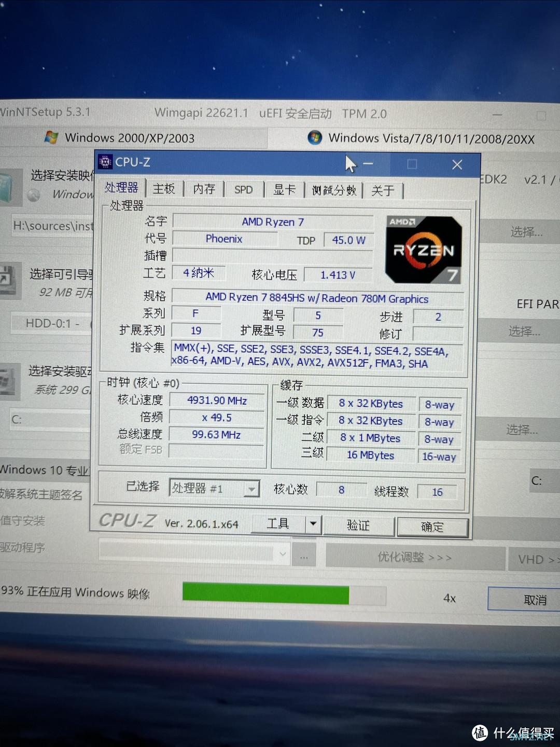Open the 显卡 tab in CPU-Z
The width and height of the screenshot is (560, 747).
[285, 190]
